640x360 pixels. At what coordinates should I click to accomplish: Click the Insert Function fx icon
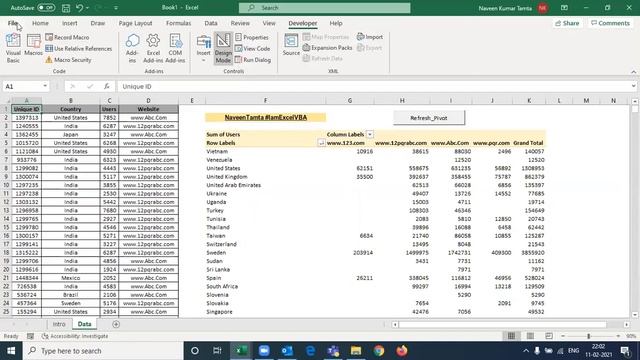pyautogui.click(x=107, y=86)
